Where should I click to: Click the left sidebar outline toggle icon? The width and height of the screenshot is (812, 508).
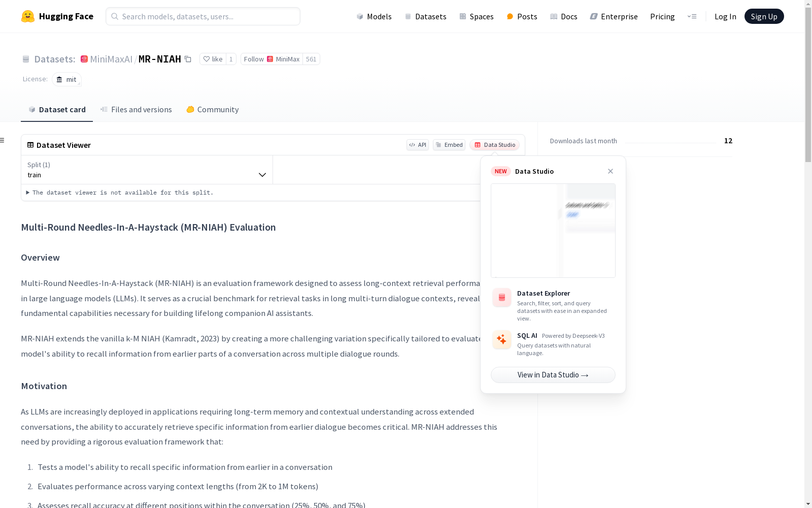tap(3, 140)
